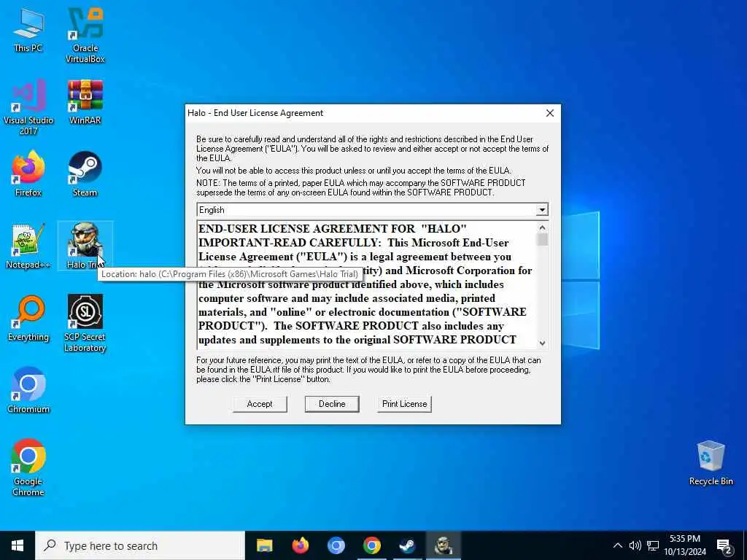Click the EULA scrollbar down arrow
This screenshot has width=747, height=560.
click(542, 343)
